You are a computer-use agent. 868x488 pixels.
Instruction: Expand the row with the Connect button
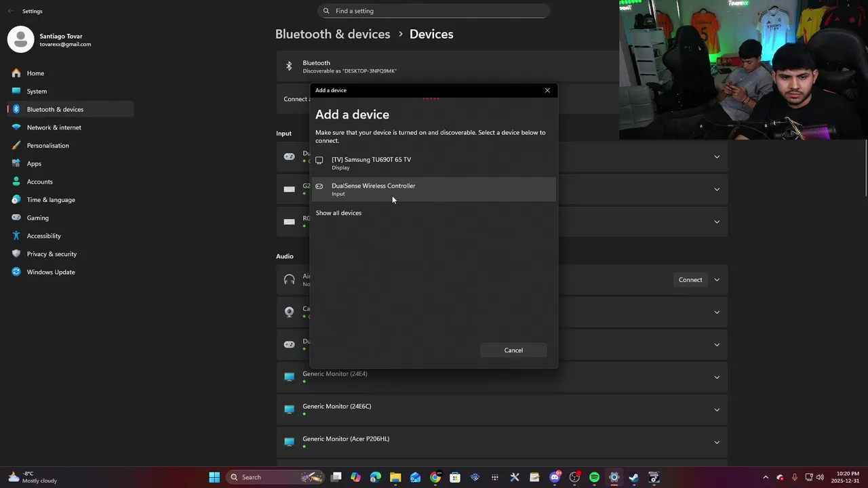[717, 280]
